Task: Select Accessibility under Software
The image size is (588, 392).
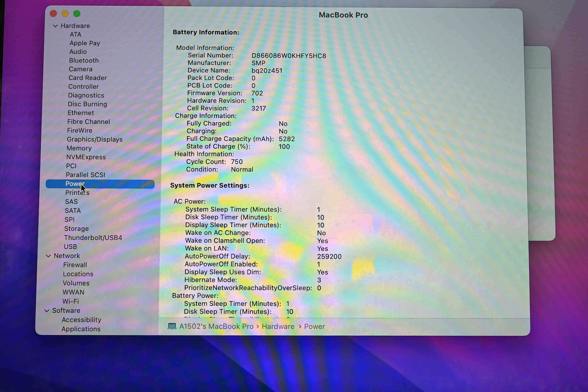Action: point(81,320)
